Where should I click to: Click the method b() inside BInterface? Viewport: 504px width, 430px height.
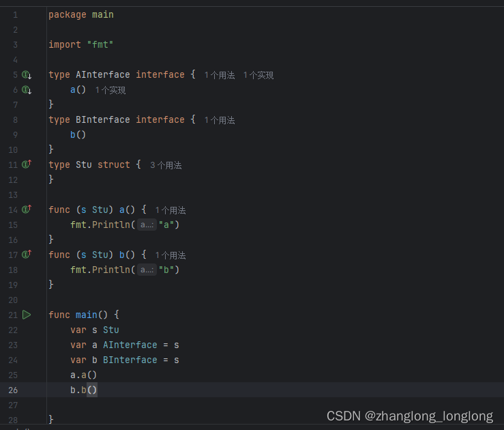pos(78,134)
